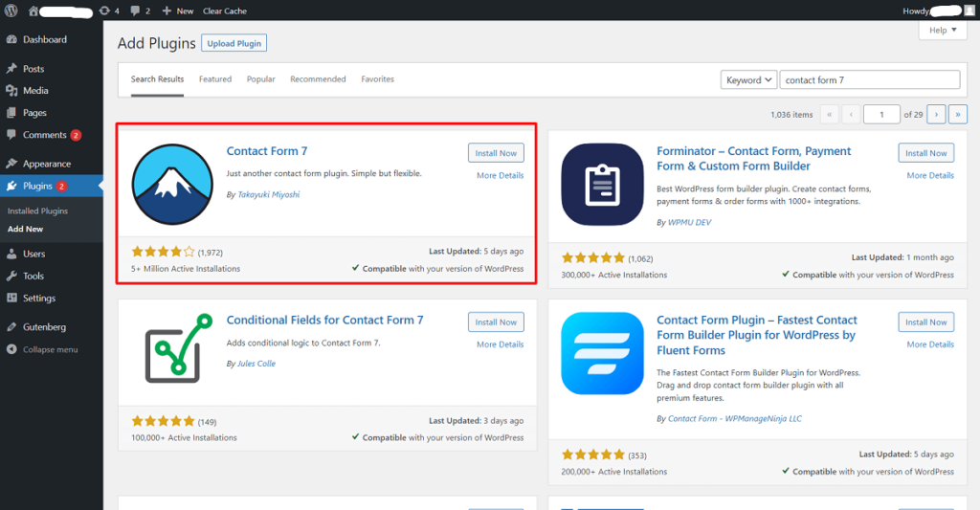980x510 pixels.
Task: Click the Contact Form 7 star rating
Action: pos(163,252)
